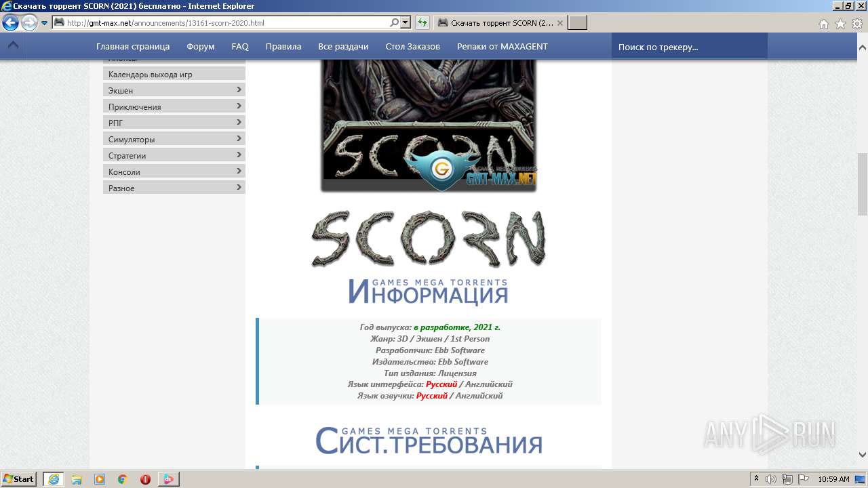Open the Форум menu item

[201, 47]
